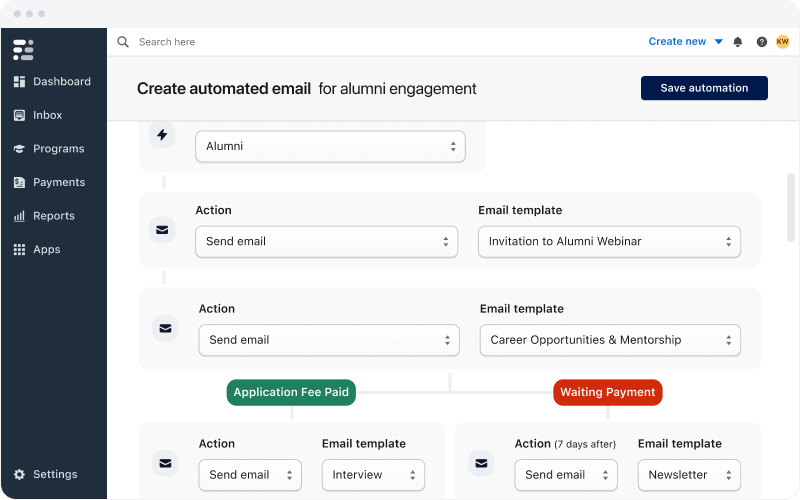
Task: Click the Create automated email heading
Action: [x=223, y=89]
